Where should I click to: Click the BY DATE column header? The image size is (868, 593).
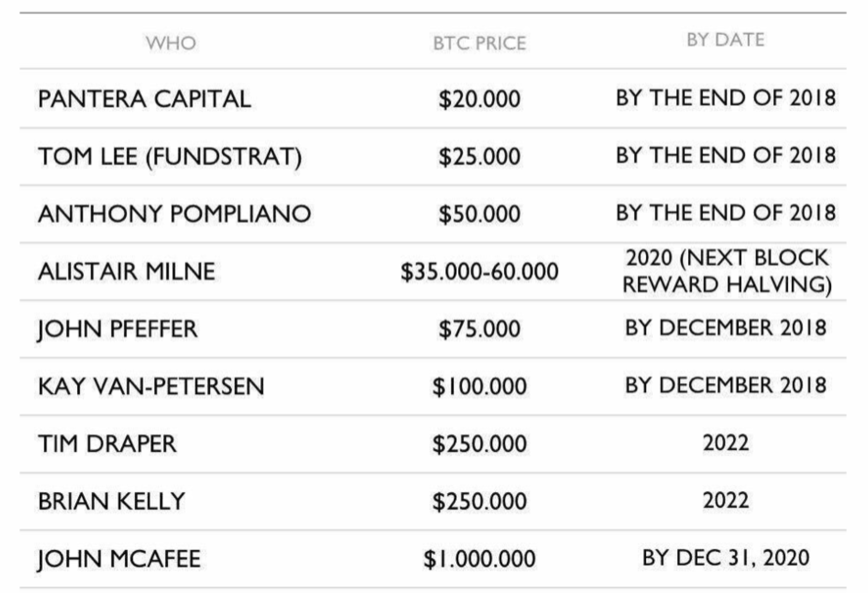[725, 40]
